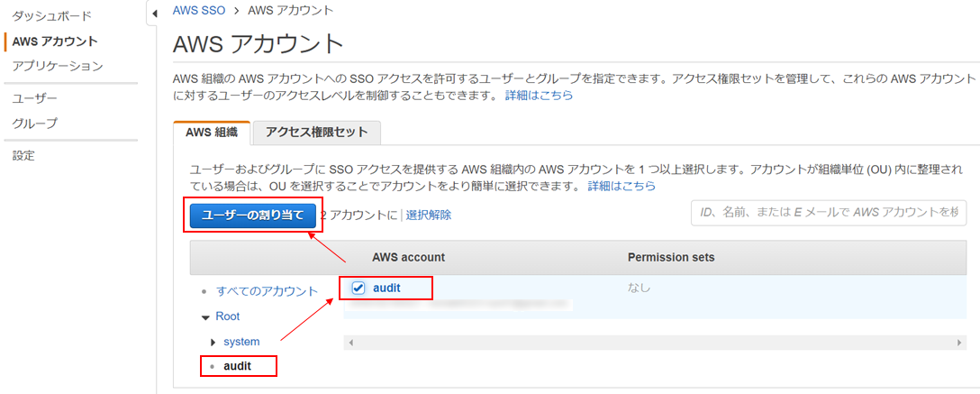Click the table scrollbar left arrow
The width and height of the screenshot is (980, 394).
[350, 343]
